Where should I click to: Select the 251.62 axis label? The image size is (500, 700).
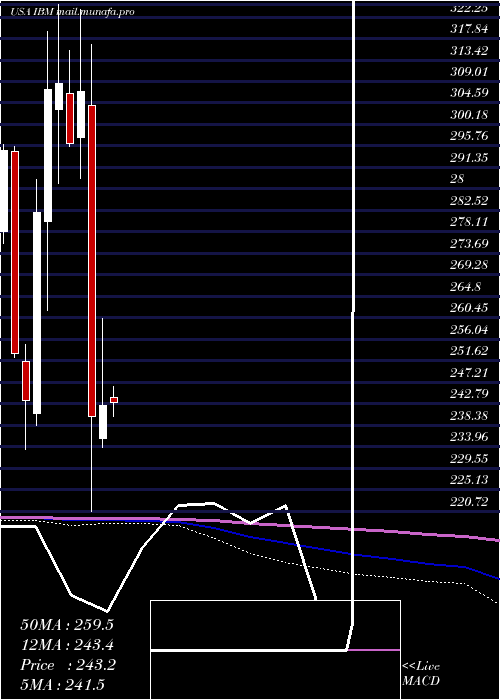click(x=469, y=350)
